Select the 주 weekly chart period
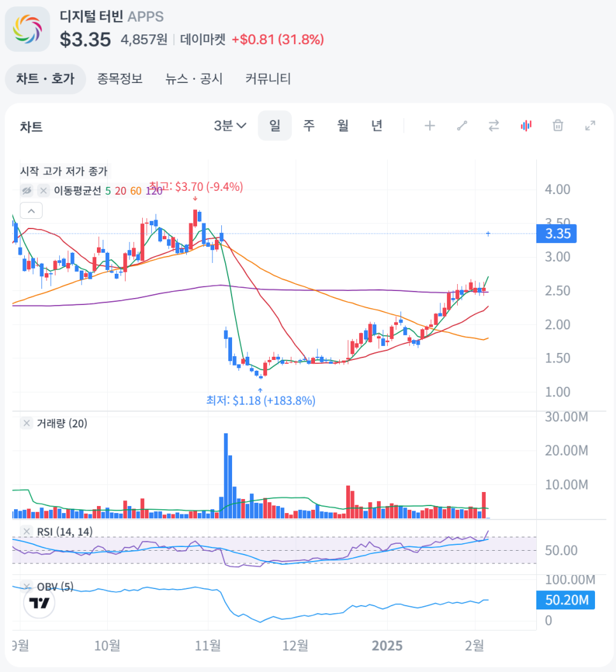 tap(309, 126)
